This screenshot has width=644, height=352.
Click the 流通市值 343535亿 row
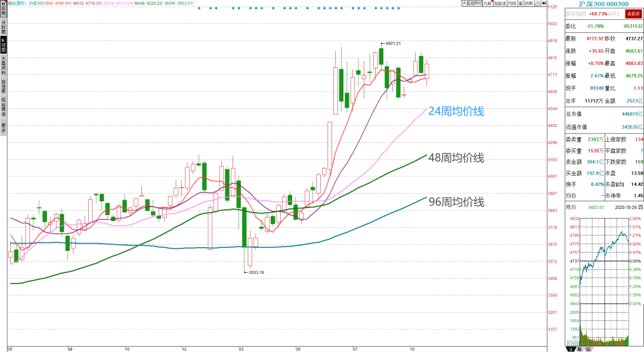tap(604, 127)
